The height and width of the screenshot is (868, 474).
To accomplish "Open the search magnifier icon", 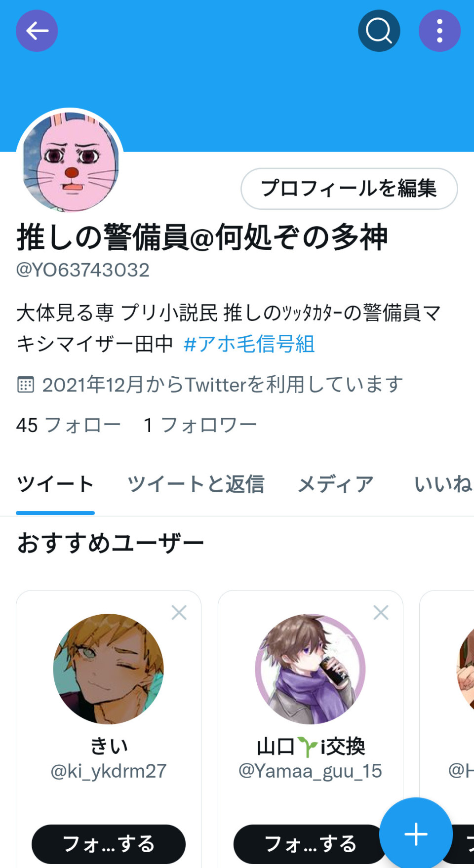I will (379, 31).
